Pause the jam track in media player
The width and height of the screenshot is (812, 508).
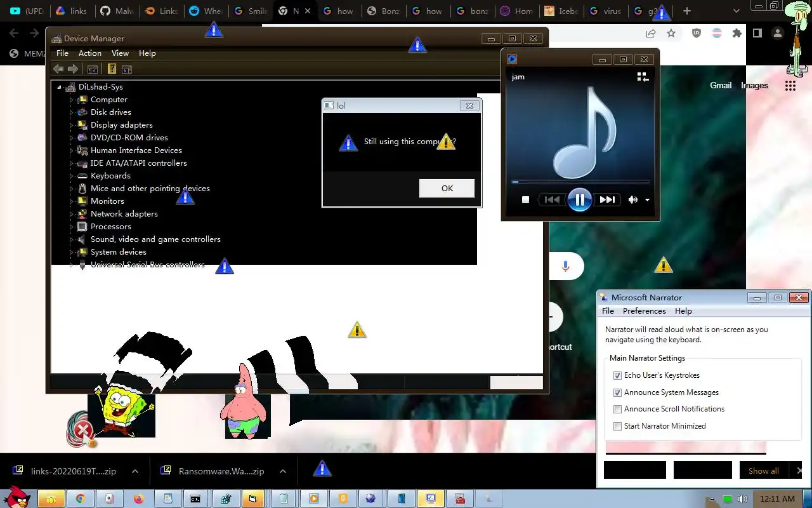[580, 199]
